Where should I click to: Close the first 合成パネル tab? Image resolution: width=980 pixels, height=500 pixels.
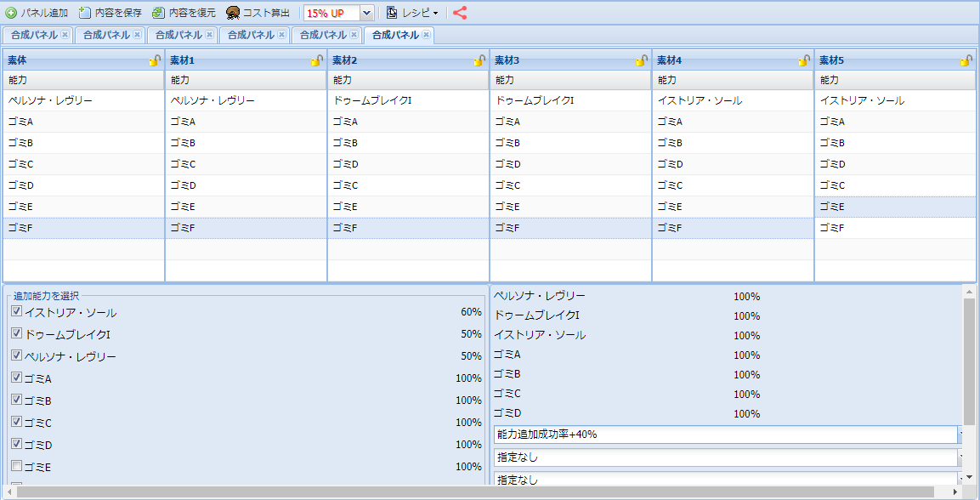pyautogui.click(x=65, y=35)
